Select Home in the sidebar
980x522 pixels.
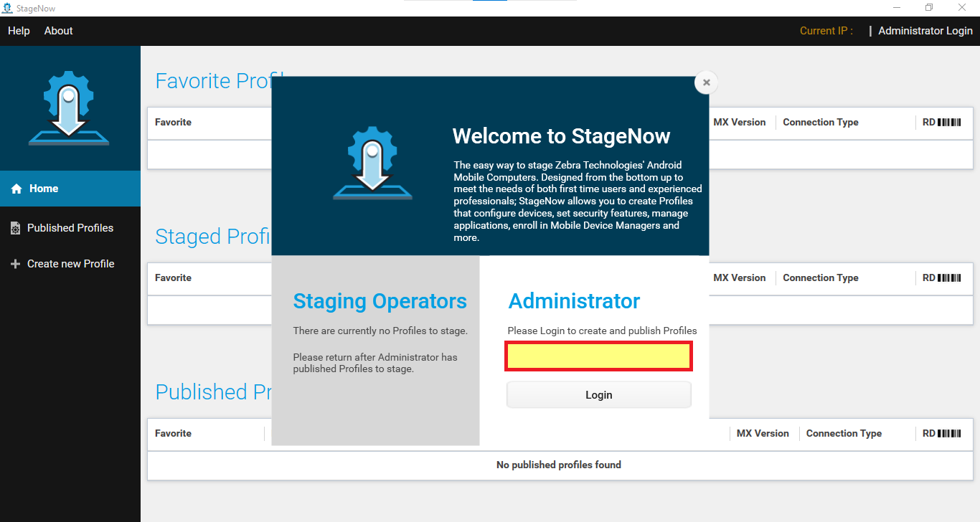tap(70, 189)
